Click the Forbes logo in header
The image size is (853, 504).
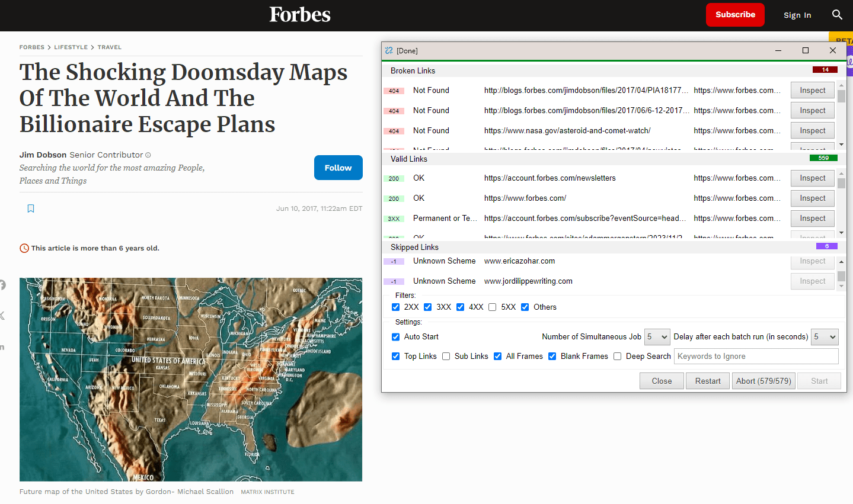click(x=300, y=15)
